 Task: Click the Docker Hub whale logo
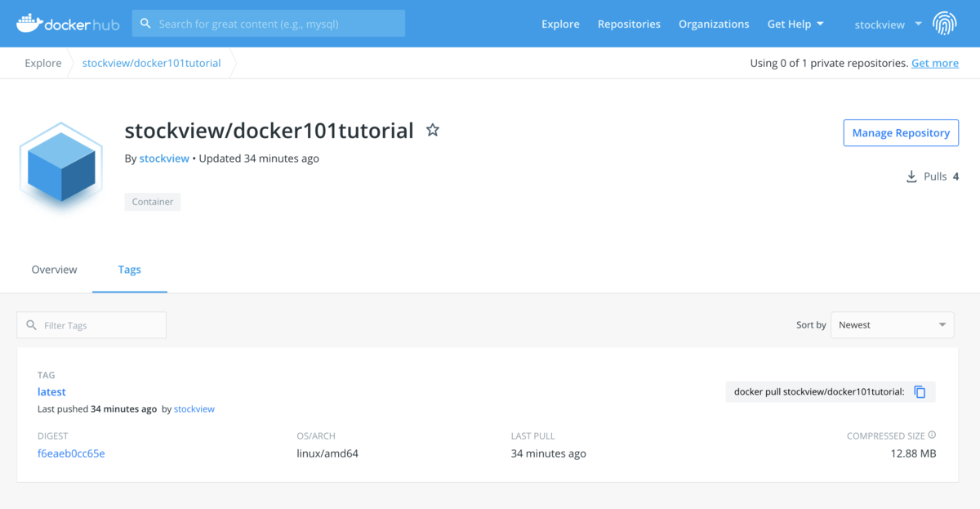(68, 24)
